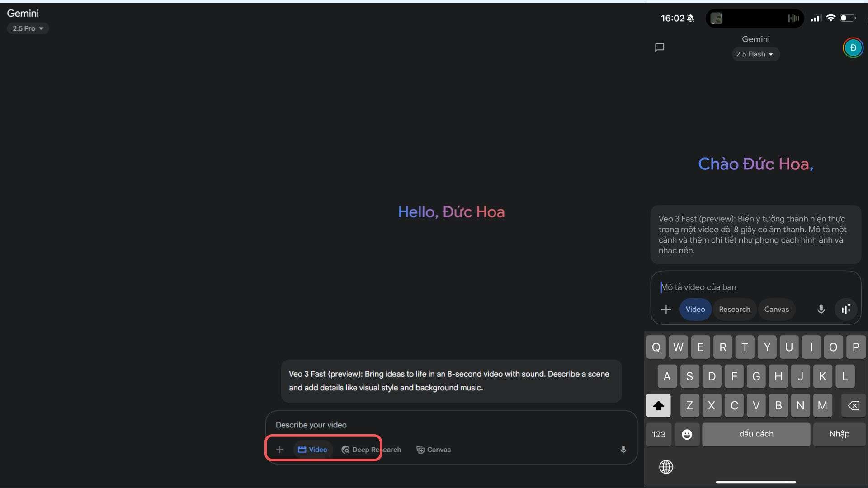Tap the Đ profile avatar
The image size is (868, 488).
click(853, 48)
